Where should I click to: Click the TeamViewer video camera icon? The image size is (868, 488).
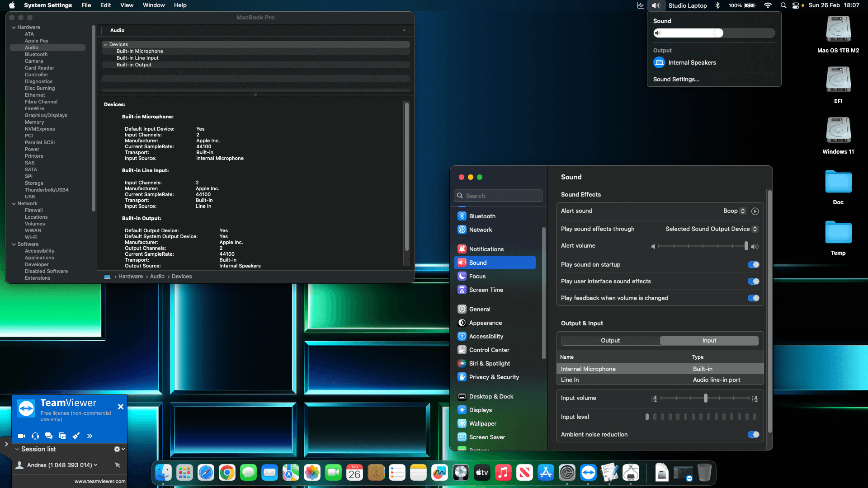(x=21, y=436)
